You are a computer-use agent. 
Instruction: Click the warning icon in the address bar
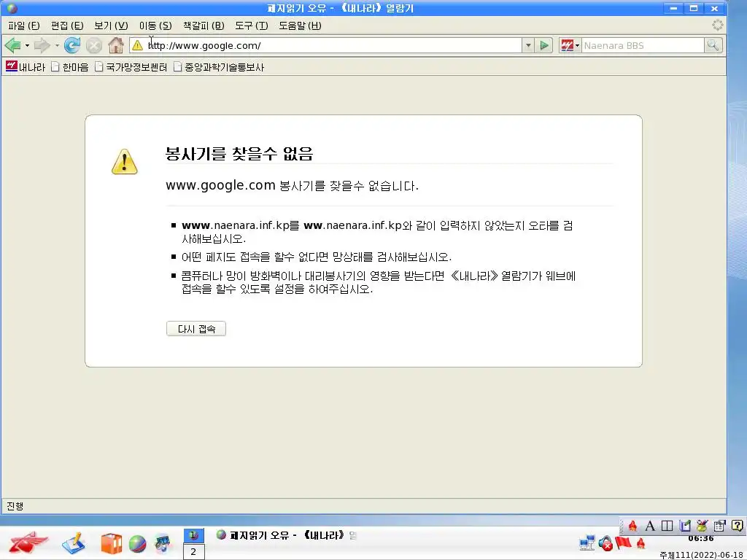(138, 46)
